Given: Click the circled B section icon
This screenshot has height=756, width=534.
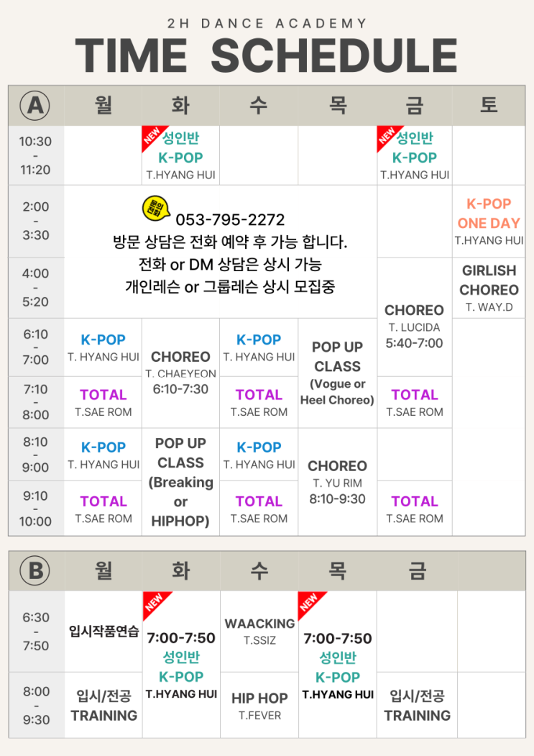Looking at the screenshot, I should click(x=35, y=571).
